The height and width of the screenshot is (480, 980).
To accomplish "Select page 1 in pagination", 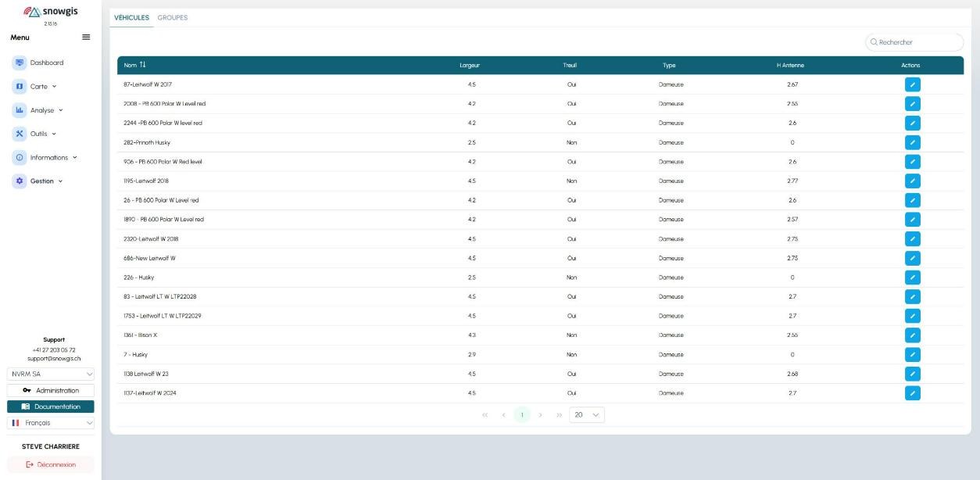I will coord(522,415).
